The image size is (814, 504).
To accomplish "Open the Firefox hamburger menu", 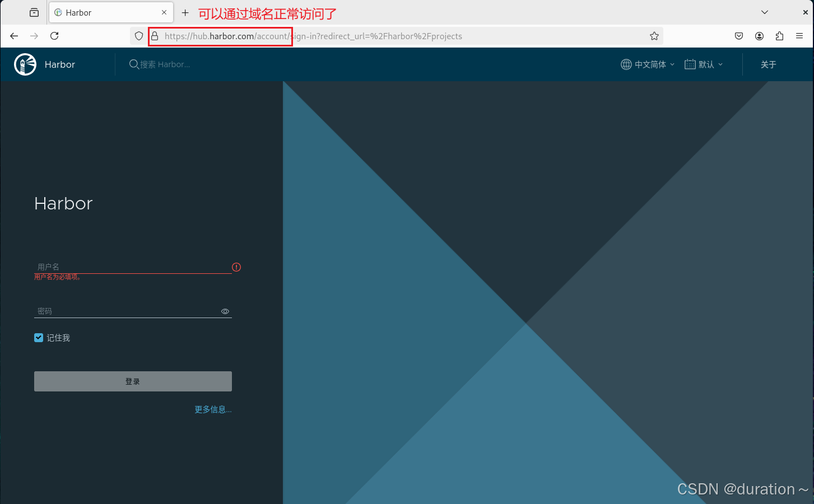I will click(x=799, y=36).
